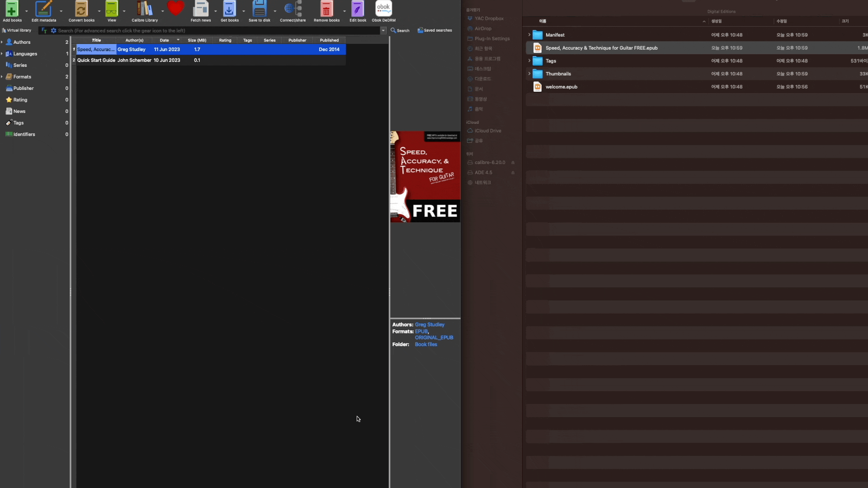Open the EPUB format link
This screenshot has height=488, width=868.
[x=421, y=331]
